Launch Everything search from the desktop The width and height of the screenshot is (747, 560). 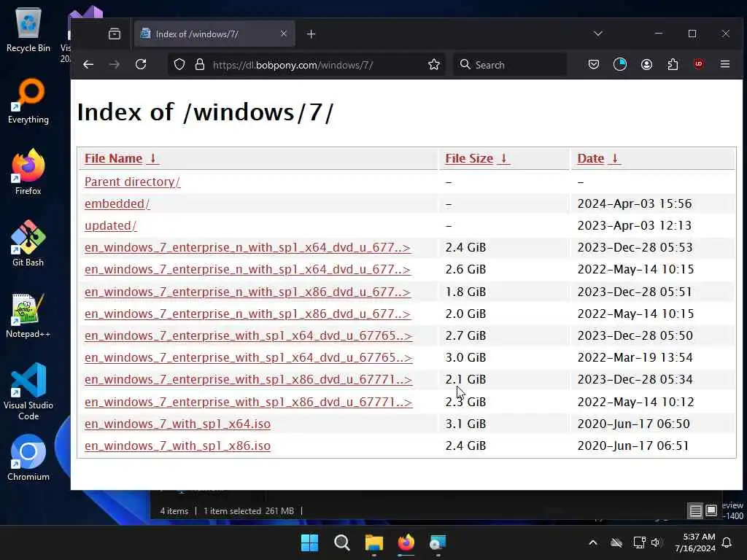28,101
